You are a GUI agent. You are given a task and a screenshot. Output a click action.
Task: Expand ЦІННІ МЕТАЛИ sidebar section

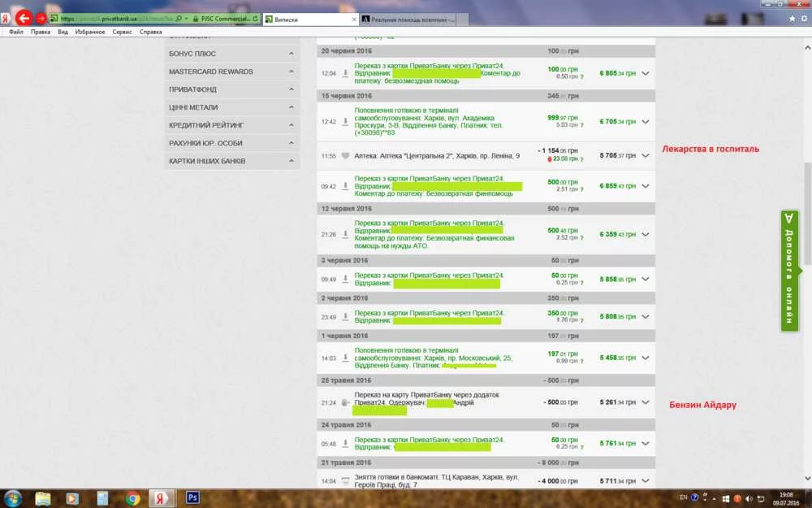coord(232,107)
